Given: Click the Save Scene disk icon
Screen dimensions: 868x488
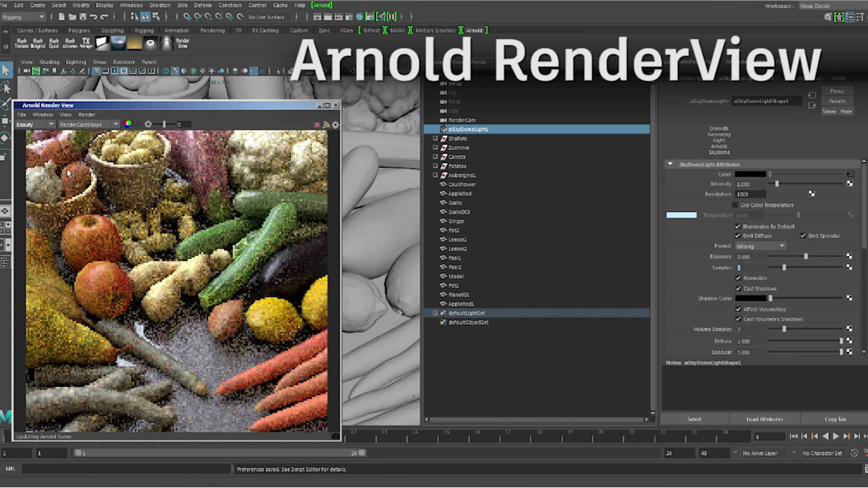Looking at the screenshot, I should tap(83, 17).
